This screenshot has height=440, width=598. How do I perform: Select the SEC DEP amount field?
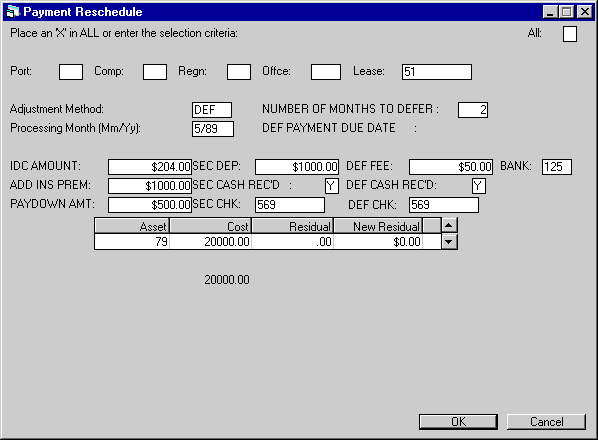(297, 167)
